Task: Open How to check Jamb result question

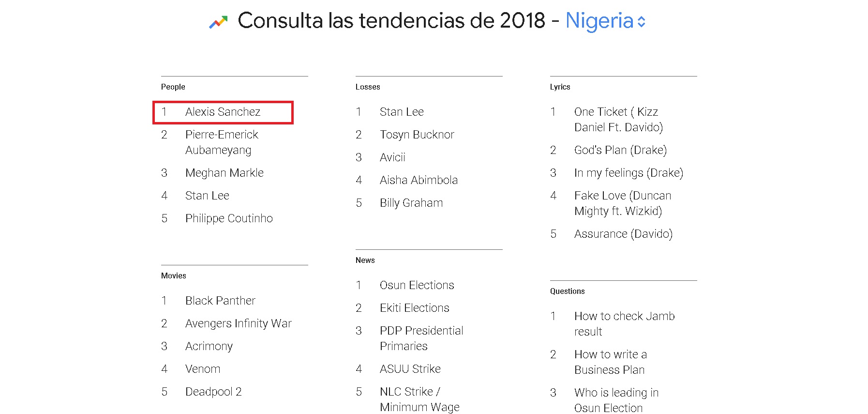Action: (624, 323)
